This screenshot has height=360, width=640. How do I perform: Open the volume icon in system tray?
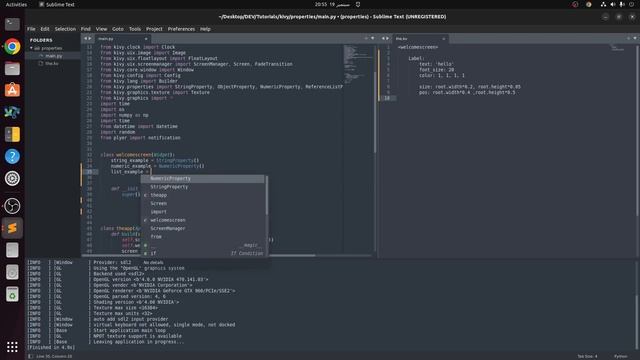[612, 4]
